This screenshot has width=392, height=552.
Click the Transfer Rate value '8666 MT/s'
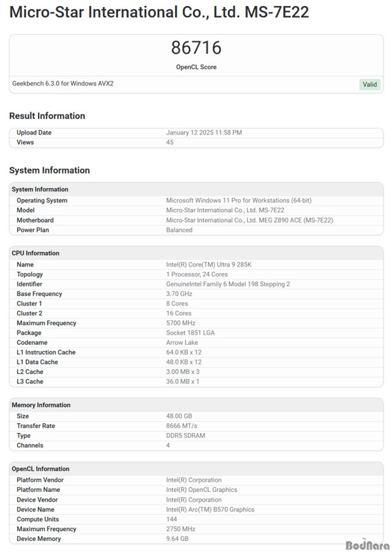tap(182, 426)
